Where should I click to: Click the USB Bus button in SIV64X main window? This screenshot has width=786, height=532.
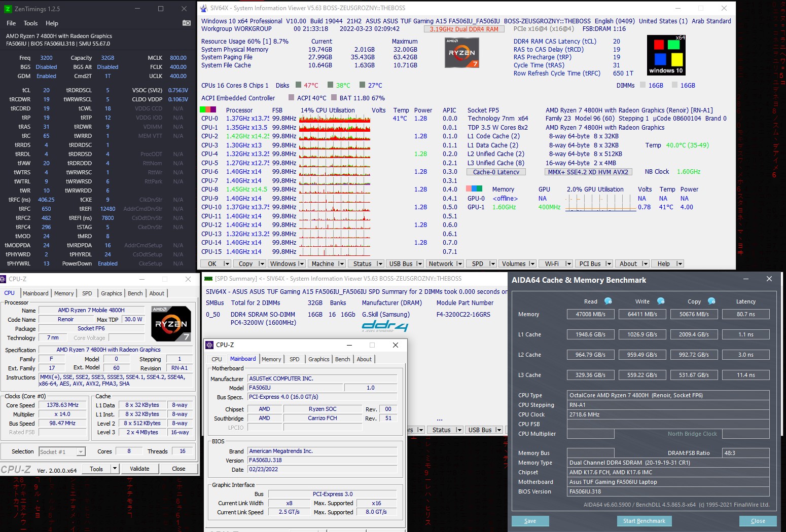(401, 263)
